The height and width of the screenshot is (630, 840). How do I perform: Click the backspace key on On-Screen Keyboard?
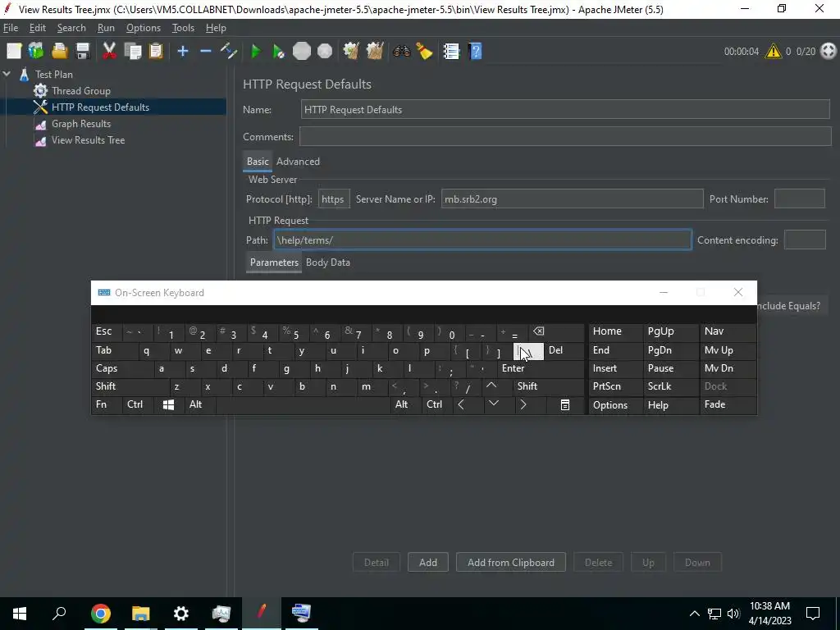[555, 331]
